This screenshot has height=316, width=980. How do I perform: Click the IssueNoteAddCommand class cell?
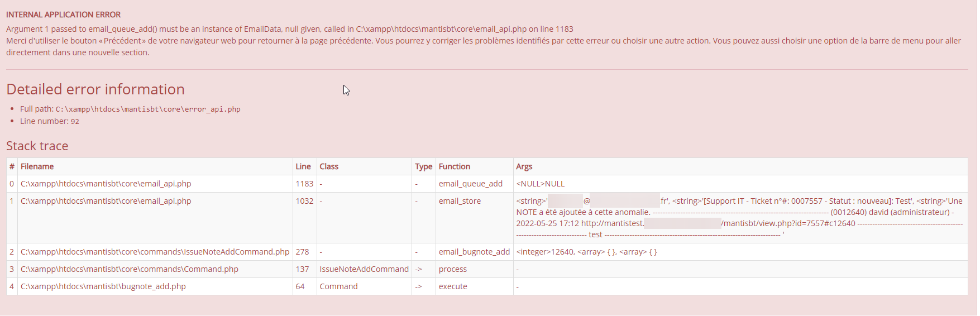click(364, 269)
